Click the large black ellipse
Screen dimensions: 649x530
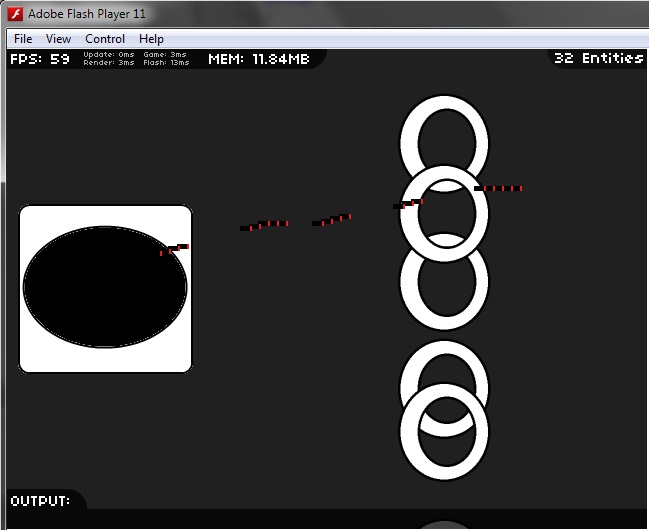105,287
